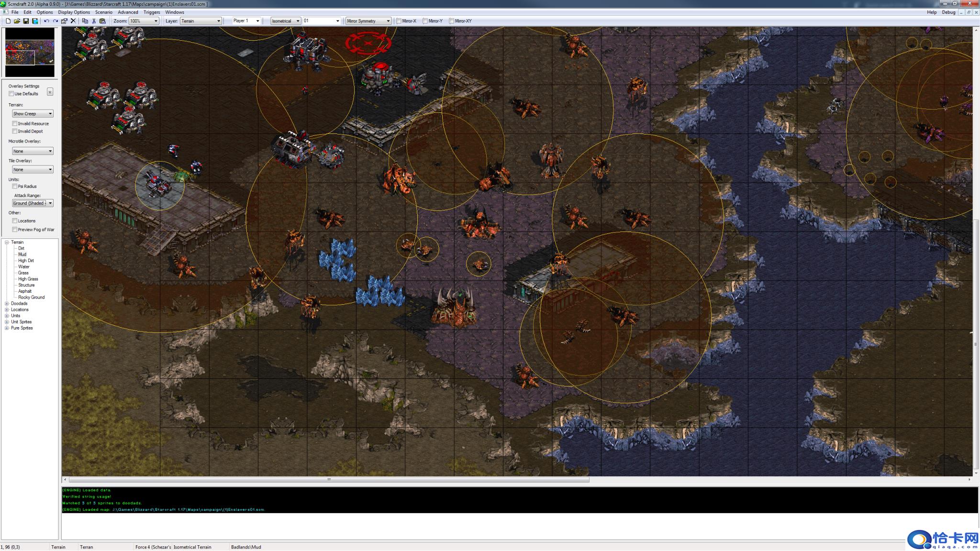Open the Options menu
The width and height of the screenshot is (980, 551).
pyautogui.click(x=45, y=12)
